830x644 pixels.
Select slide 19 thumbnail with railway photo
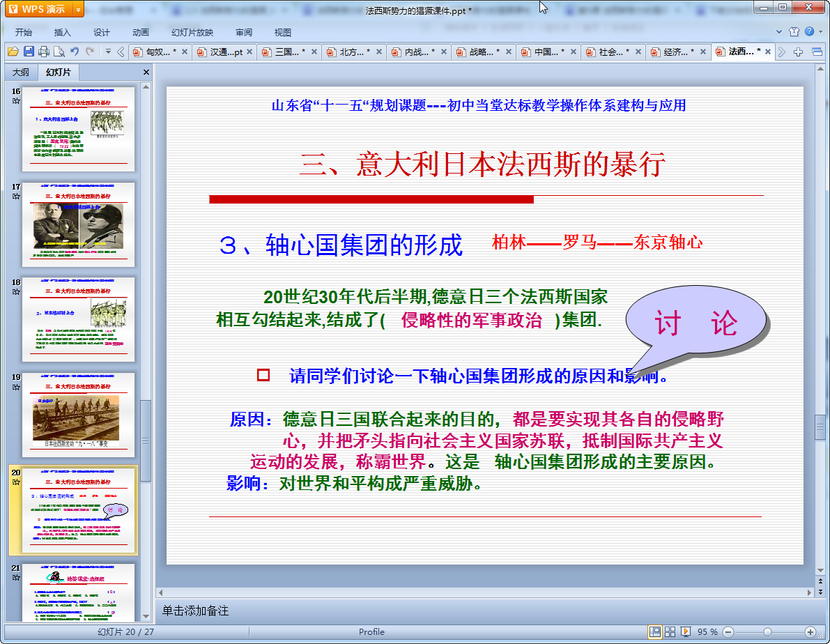tap(78, 415)
